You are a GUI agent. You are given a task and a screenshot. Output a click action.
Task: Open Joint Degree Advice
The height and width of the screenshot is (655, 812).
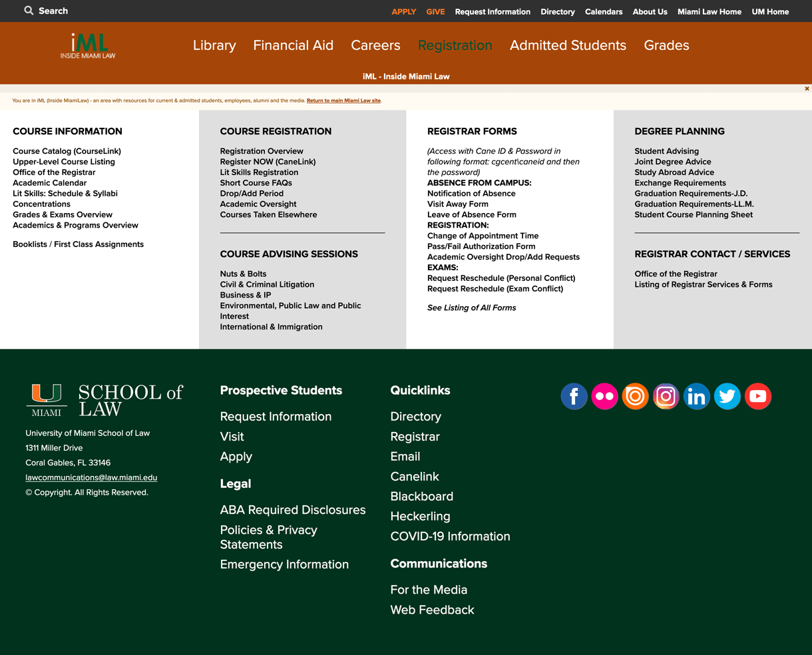tap(673, 162)
